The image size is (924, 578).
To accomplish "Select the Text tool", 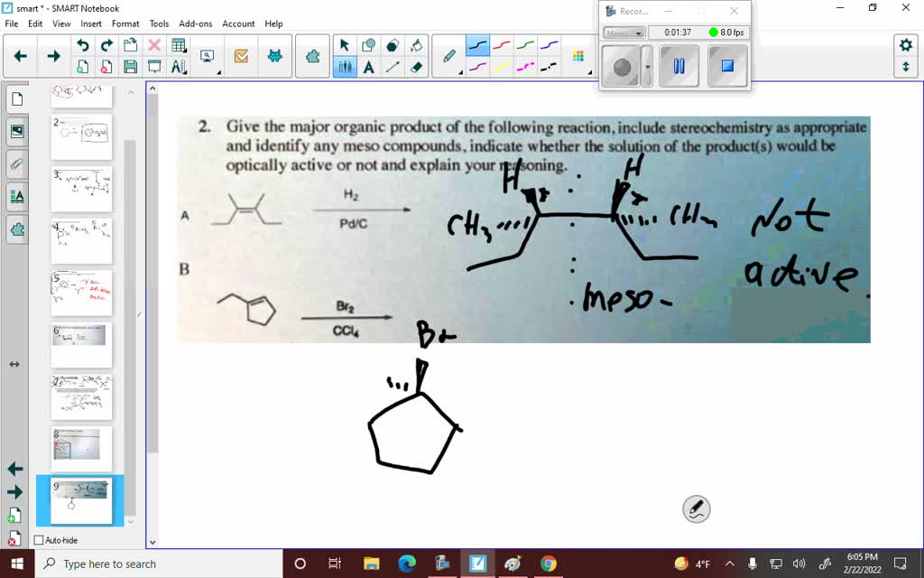I will 369,67.
